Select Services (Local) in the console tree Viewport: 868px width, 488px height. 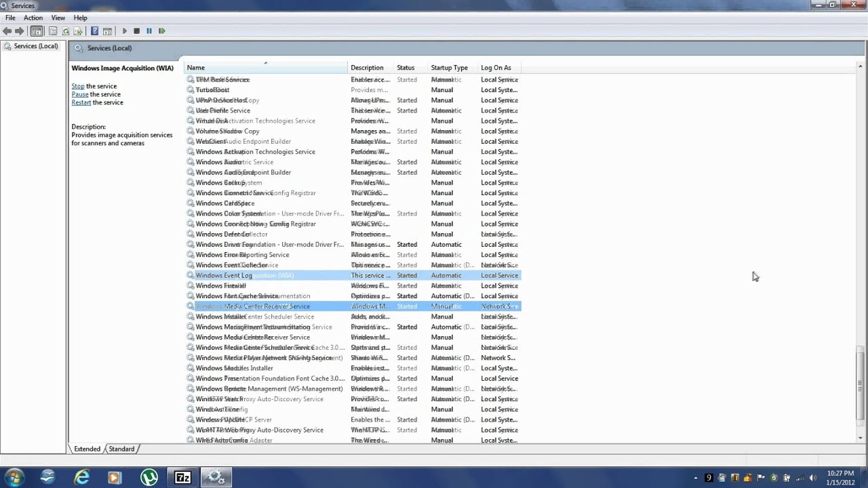tap(31, 46)
